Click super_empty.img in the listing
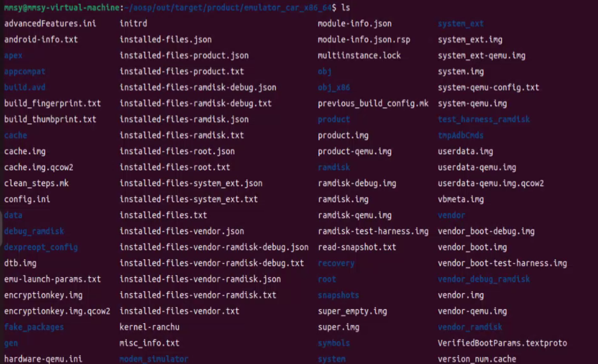Viewport: 598px width, 364px height. coord(352,311)
